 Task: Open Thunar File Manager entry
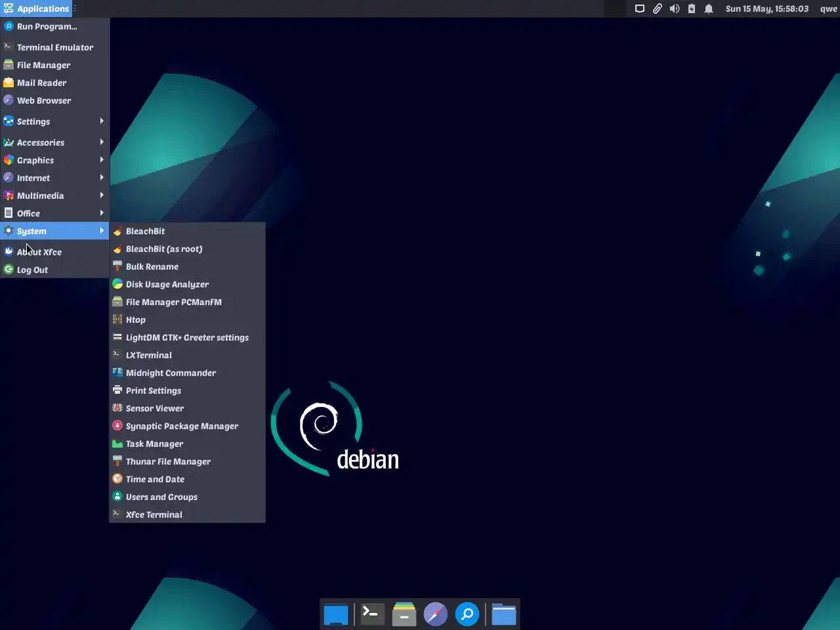(187, 461)
